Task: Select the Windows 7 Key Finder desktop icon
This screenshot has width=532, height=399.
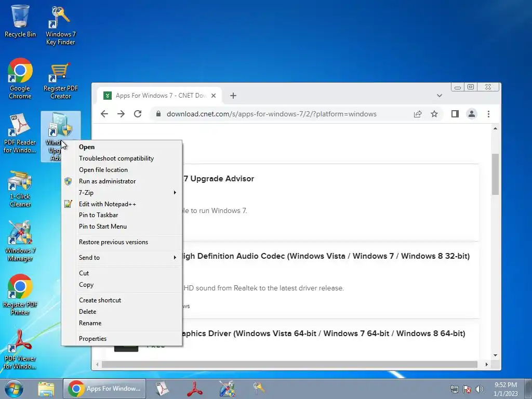Action: point(60,25)
